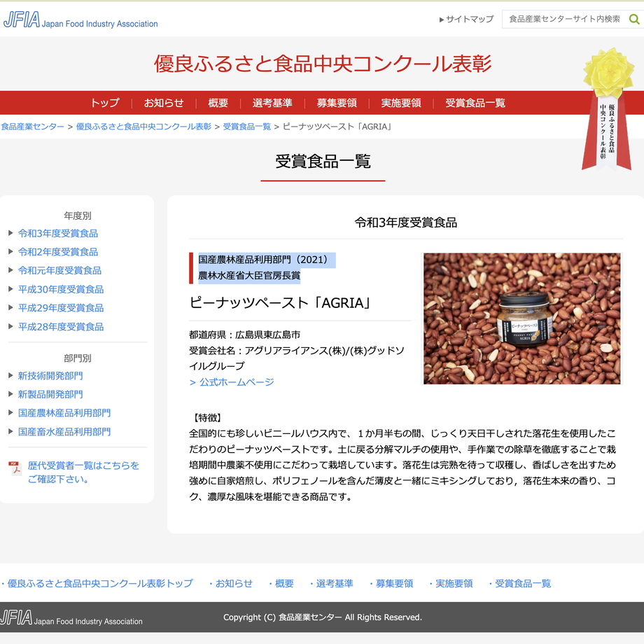The image size is (644, 644).
Task: Click the 年度別 sidebar section label
Action: coord(78,216)
